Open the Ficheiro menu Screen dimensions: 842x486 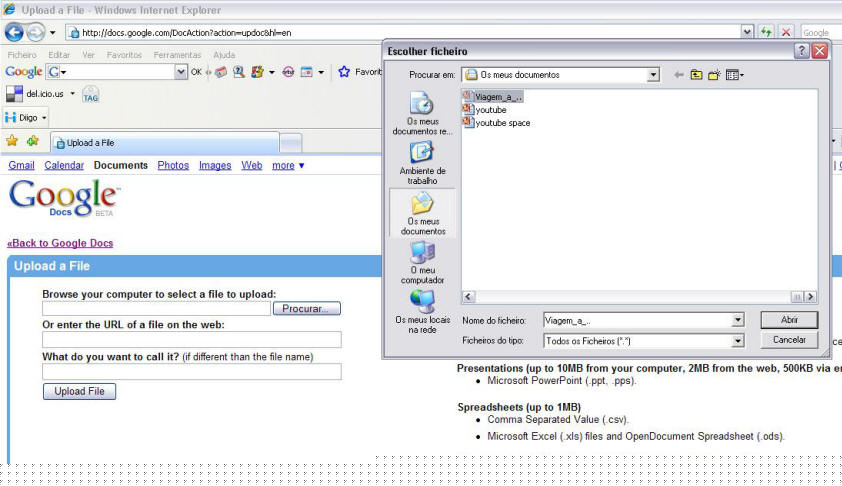[x=22, y=55]
